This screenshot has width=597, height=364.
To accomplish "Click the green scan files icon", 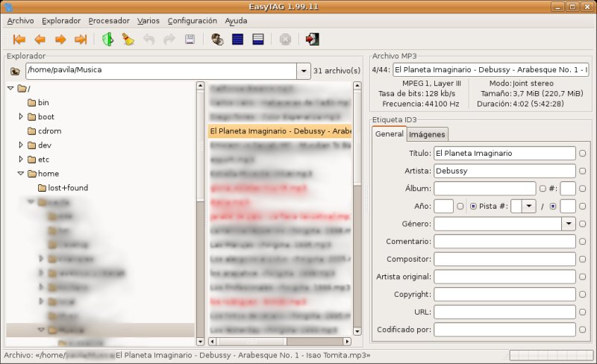I will [x=107, y=40].
